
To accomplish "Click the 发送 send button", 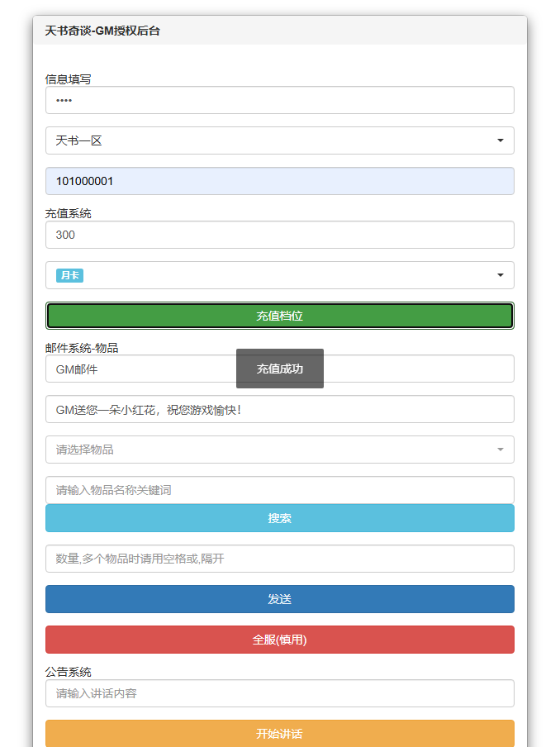I will click(x=279, y=599).
